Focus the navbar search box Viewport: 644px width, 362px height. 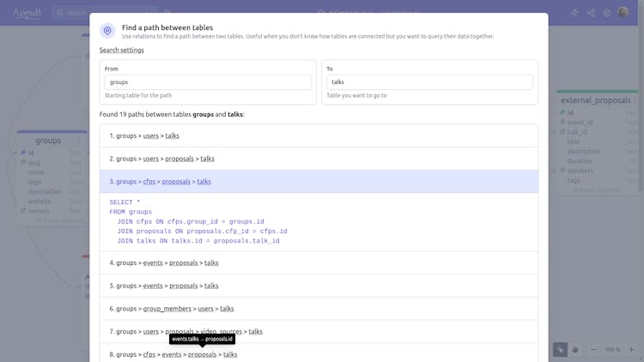[x=105, y=13]
